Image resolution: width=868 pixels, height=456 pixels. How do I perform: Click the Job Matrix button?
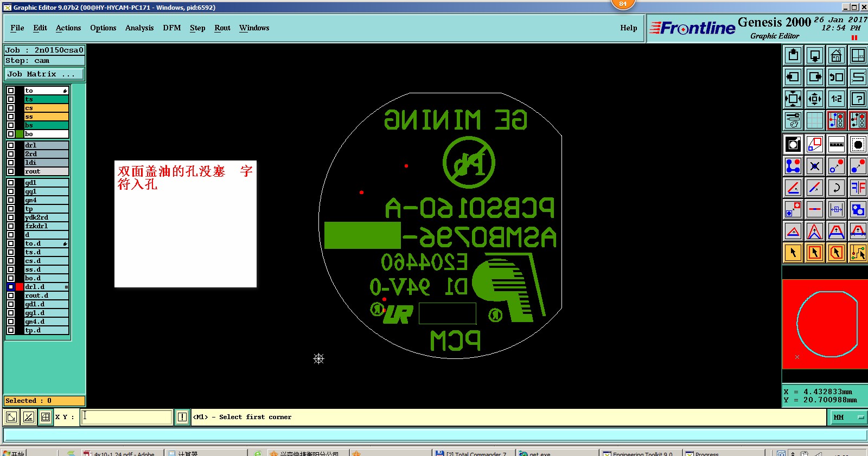(x=44, y=74)
